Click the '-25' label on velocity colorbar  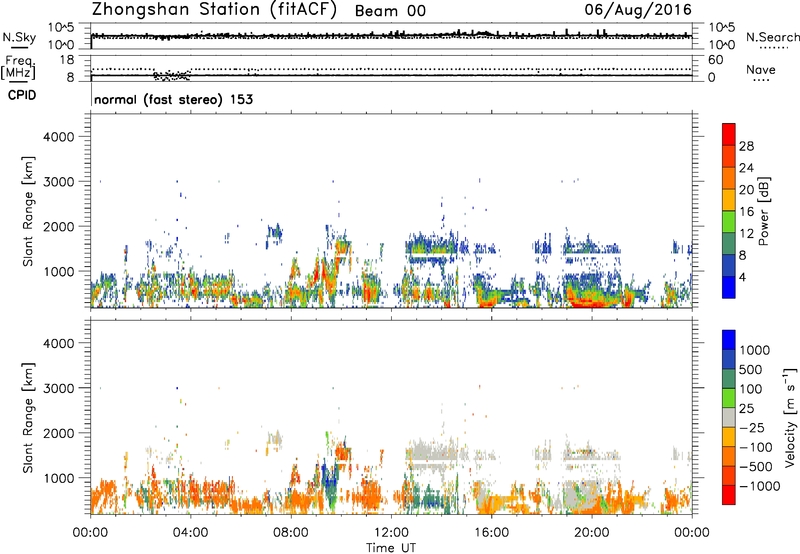coord(751,428)
